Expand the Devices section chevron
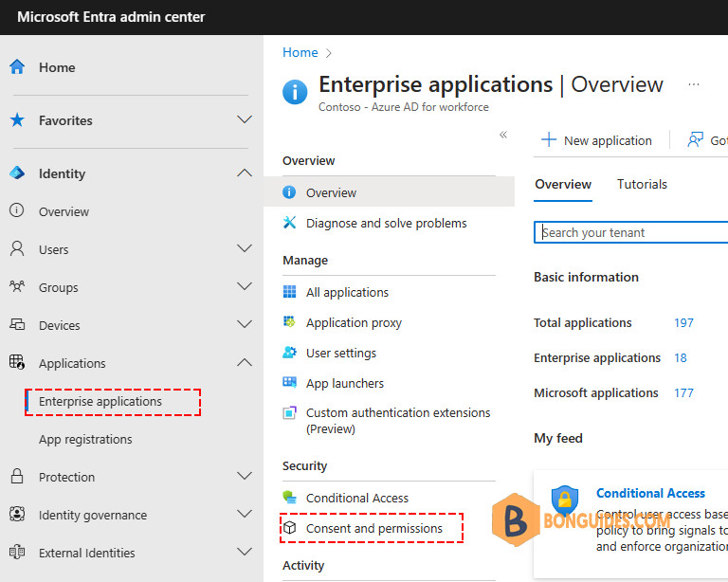Viewport: 728px width, 582px height. point(245,324)
